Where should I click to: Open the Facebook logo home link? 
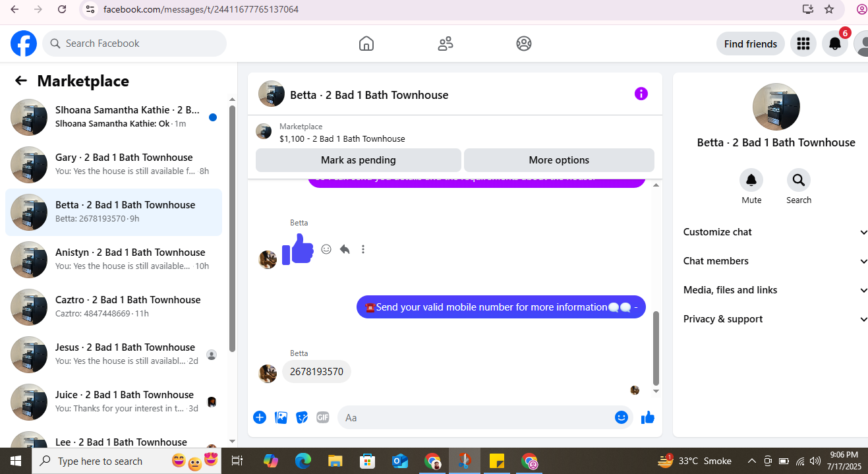(24, 44)
